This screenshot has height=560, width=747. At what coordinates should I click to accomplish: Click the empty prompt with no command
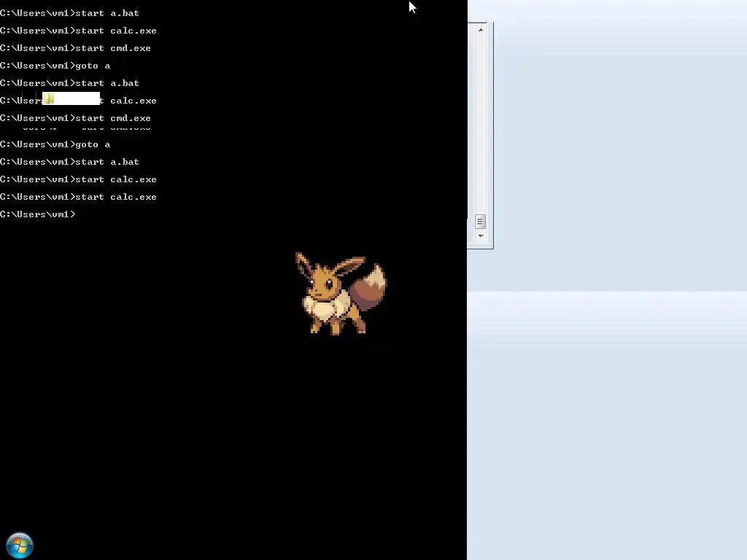38,214
